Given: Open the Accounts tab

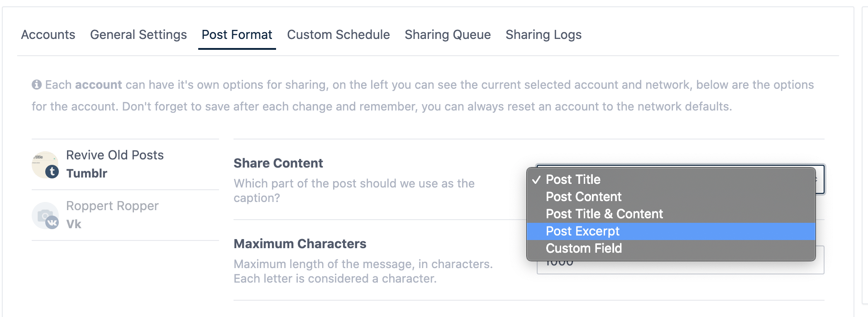Looking at the screenshot, I should click(48, 35).
